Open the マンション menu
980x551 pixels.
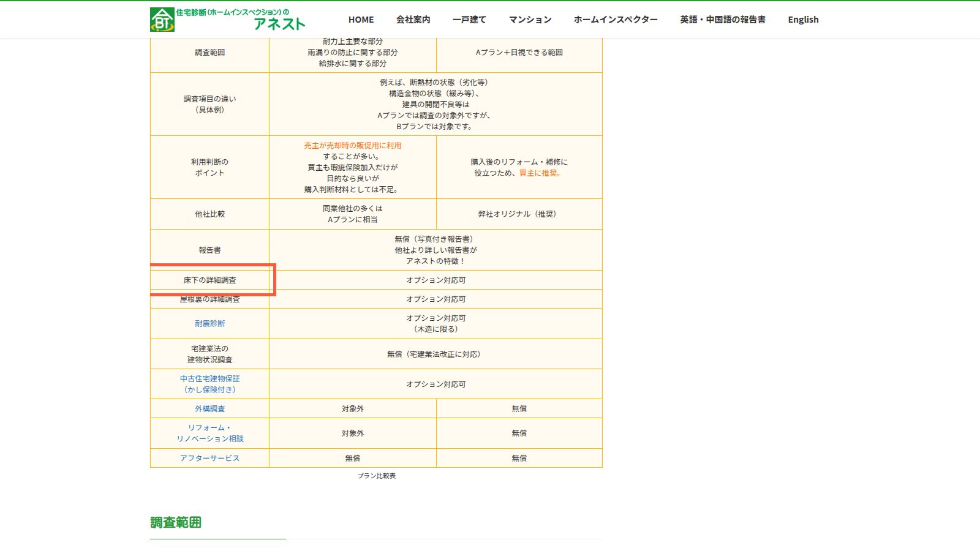point(530,20)
